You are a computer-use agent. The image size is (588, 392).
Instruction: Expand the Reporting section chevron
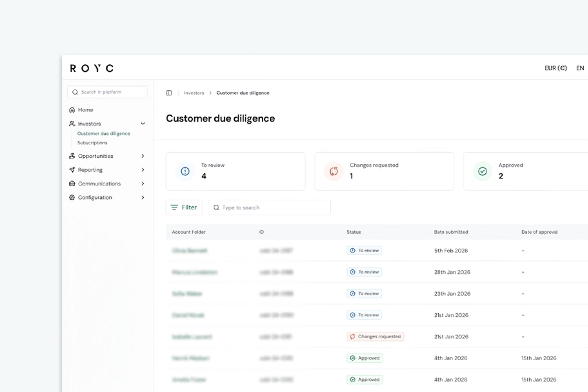(x=143, y=170)
